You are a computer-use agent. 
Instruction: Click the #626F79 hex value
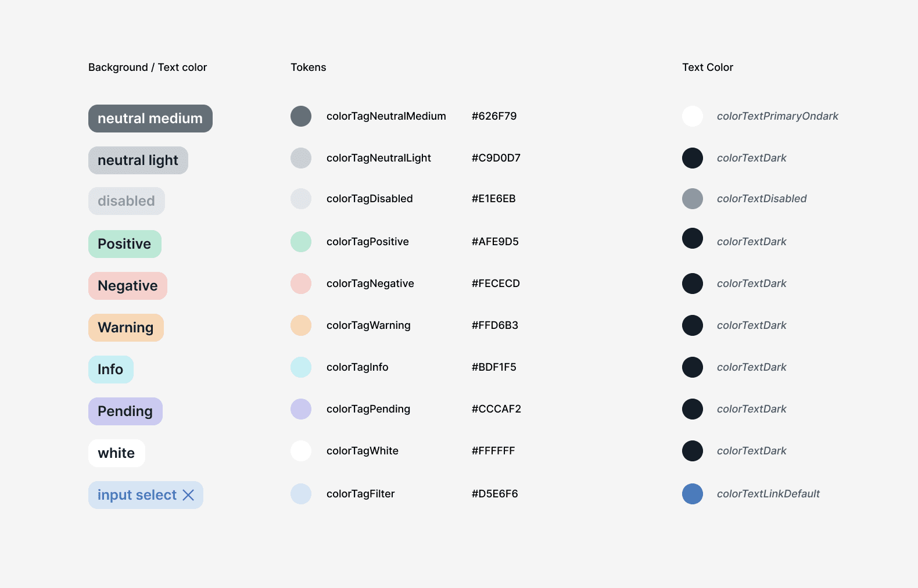pos(494,116)
